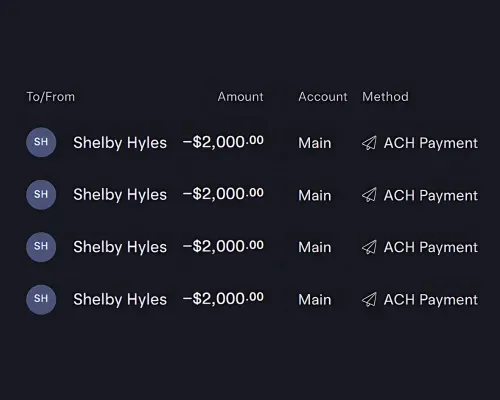The image size is (500, 400).
Task: Click the paper plane icon in last row
Action: click(x=369, y=300)
